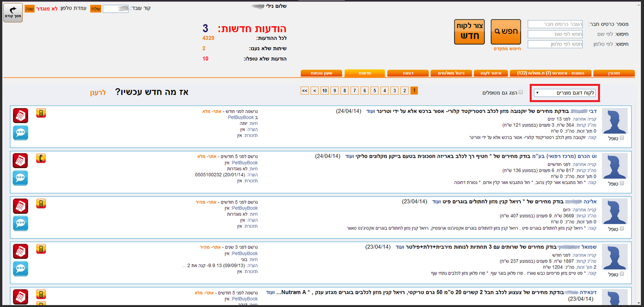Open the ניהול משלוחים tab
The height and width of the screenshot is (307, 644).
(451, 73)
